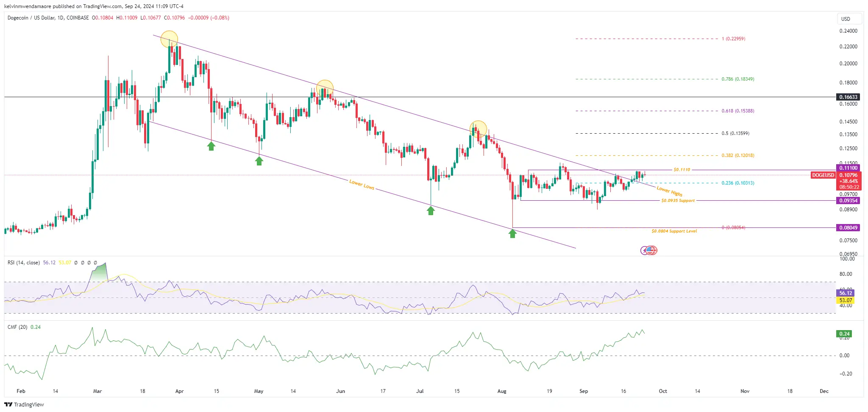Viewport: 868px width, 412px height.
Task: Select the green arrow under the early-July low
Action: tap(431, 210)
